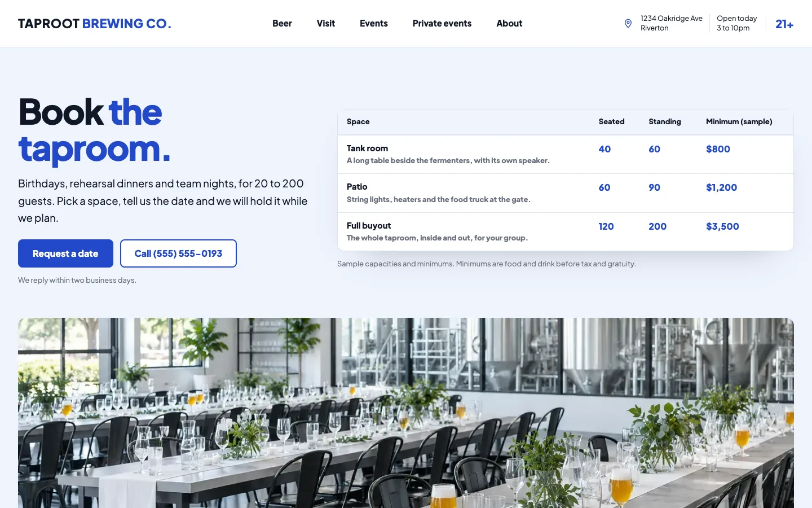The width and height of the screenshot is (812, 508).
Task: Click the Patio standing capacity 90
Action: click(654, 187)
